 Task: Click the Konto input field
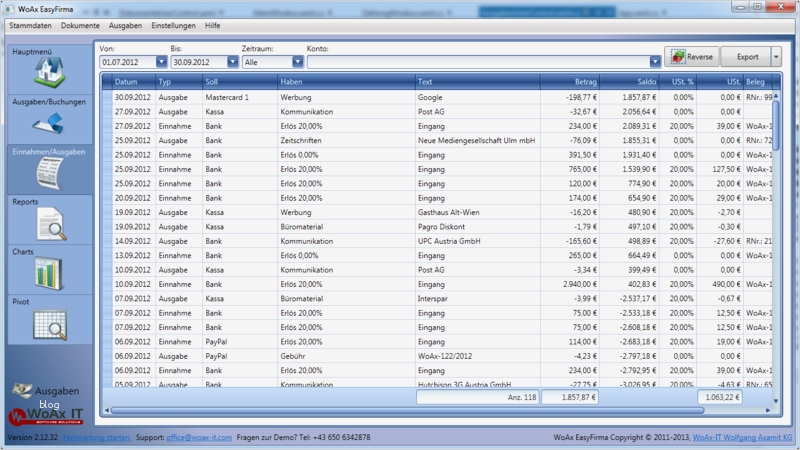[x=478, y=62]
